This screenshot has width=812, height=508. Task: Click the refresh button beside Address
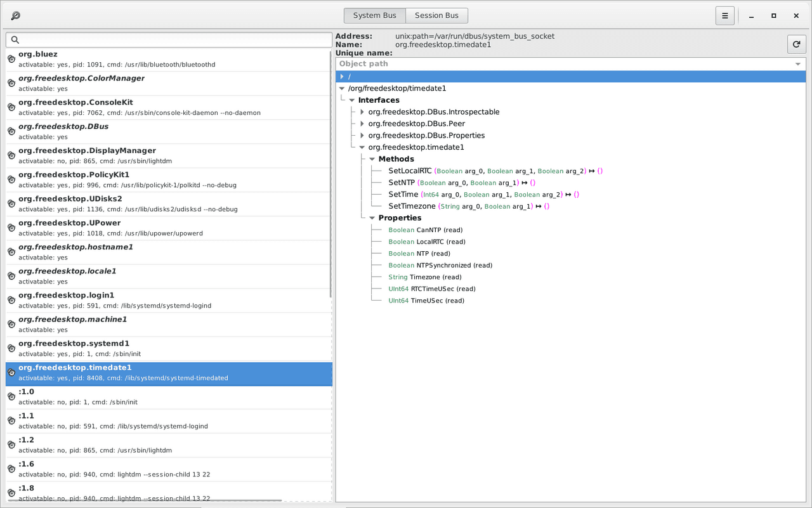[x=797, y=44]
